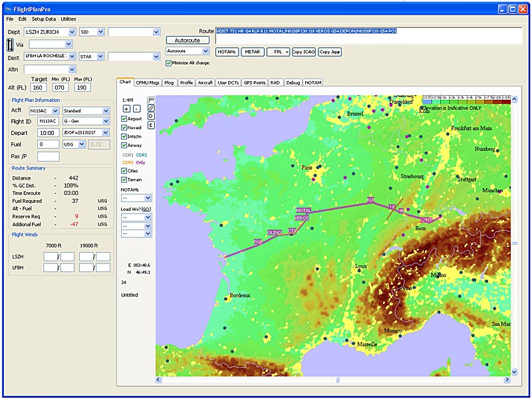The width and height of the screenshot is (532, 399).
Task: Swap departure and destination with the arrows icon
Action: pyautogui.click(x=10, y=45)
